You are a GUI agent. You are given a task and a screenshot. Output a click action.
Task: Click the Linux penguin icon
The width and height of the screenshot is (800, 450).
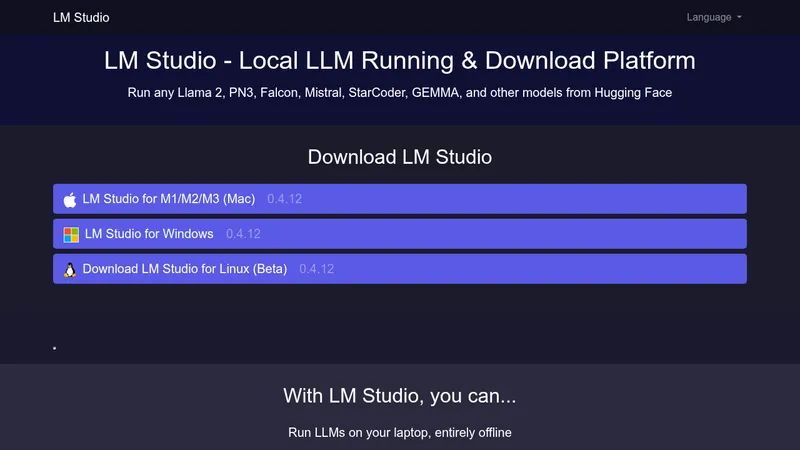pos(70,269)
